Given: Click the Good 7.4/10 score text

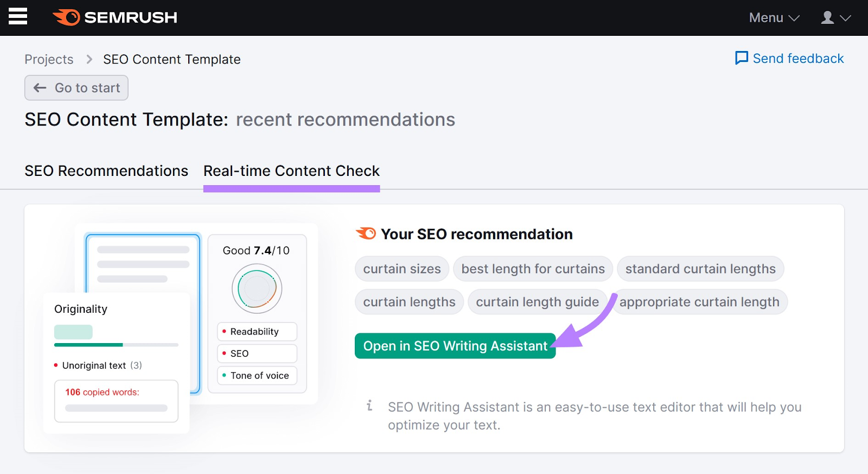Looking at the screenshot, I should 256,250.
